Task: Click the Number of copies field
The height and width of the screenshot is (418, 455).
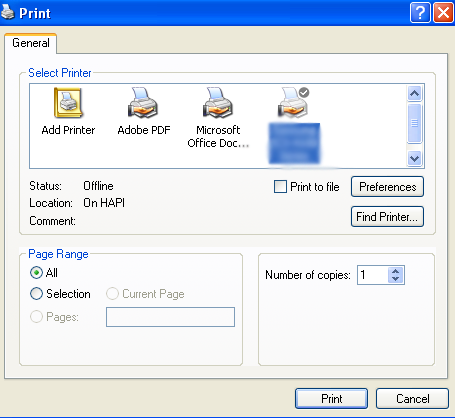Action: [373, 275]
